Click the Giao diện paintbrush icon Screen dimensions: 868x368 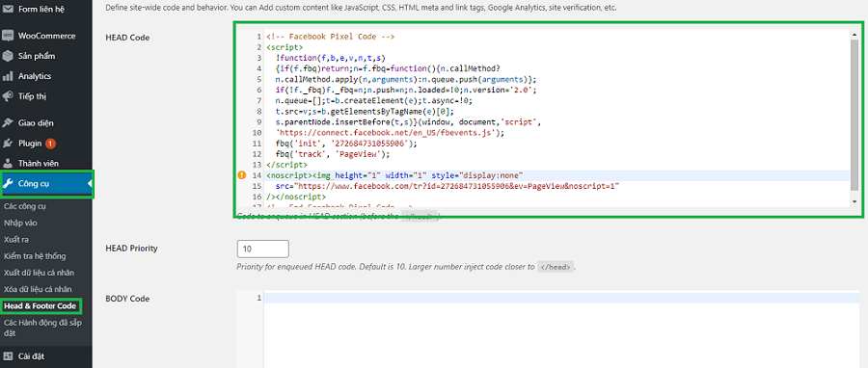click(8, 122)
